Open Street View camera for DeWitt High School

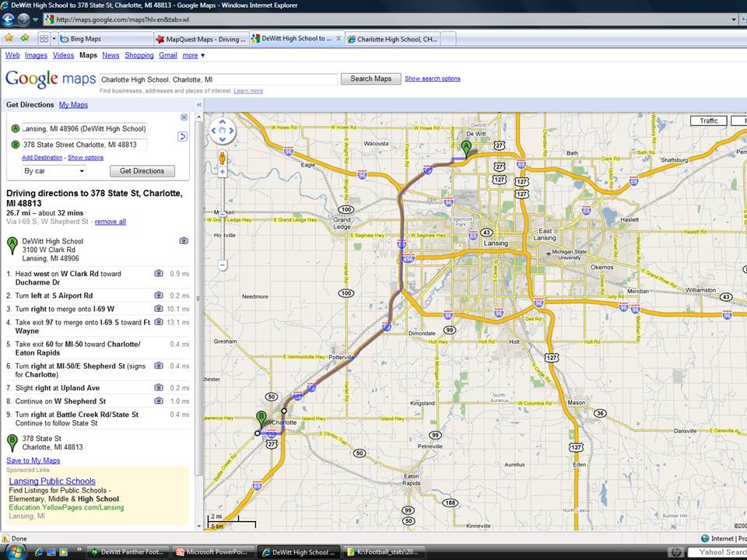[184, 241]
